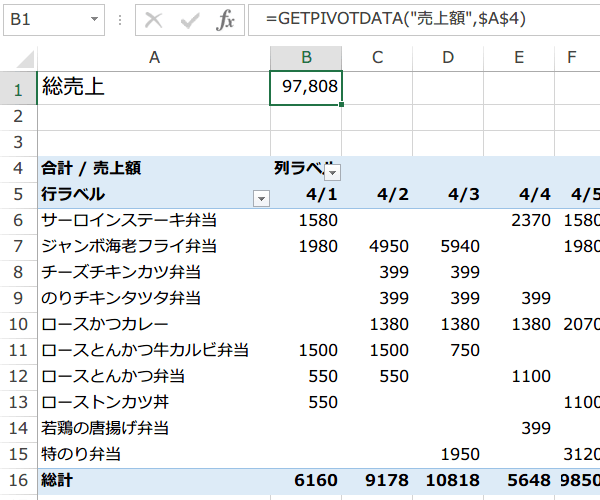Select row 16 header
600x500 pixels.
coord(18,481)
